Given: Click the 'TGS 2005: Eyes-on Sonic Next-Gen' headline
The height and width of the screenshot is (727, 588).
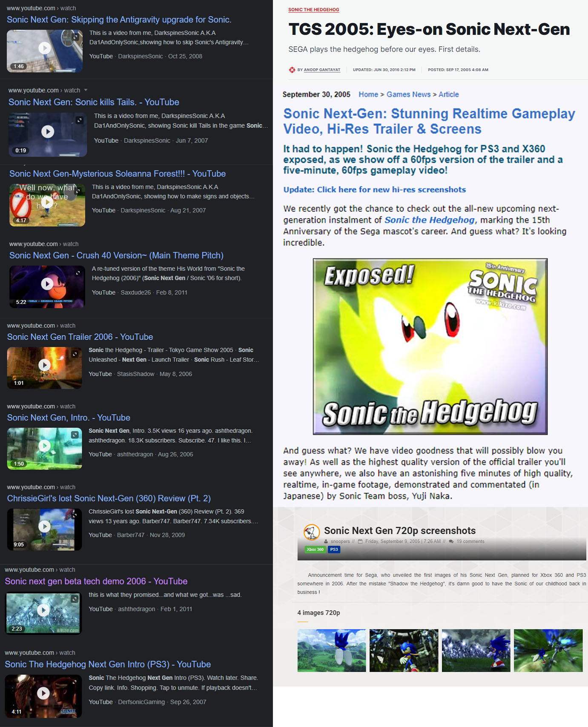Looking at the screenshot, I should click(429, 29).
